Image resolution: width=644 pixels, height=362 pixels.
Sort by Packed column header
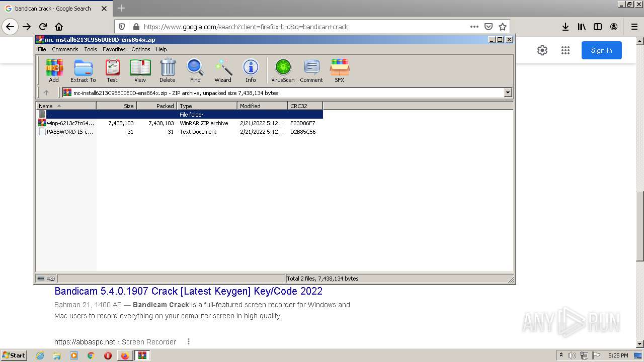156,106
